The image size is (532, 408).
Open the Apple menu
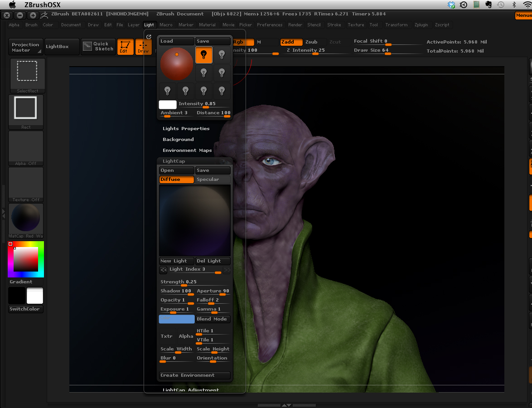pyautogui.click(x=12, y=5)
